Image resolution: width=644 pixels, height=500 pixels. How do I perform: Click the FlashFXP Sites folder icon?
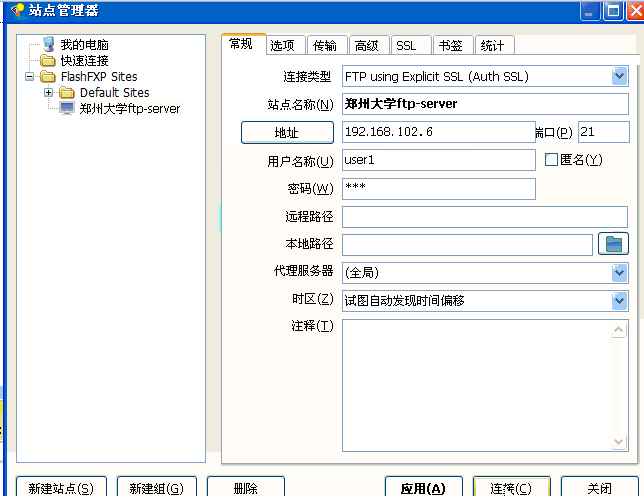(x=48, y=76)
